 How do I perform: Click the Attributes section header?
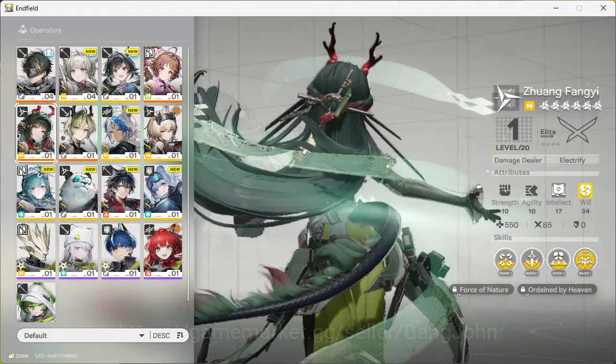pos(511,172)
